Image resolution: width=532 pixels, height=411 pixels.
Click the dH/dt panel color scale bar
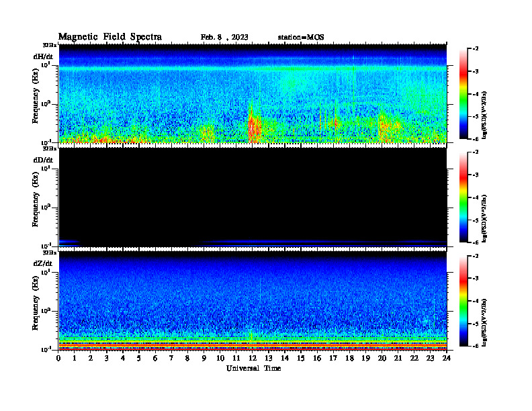click(463, 94)
